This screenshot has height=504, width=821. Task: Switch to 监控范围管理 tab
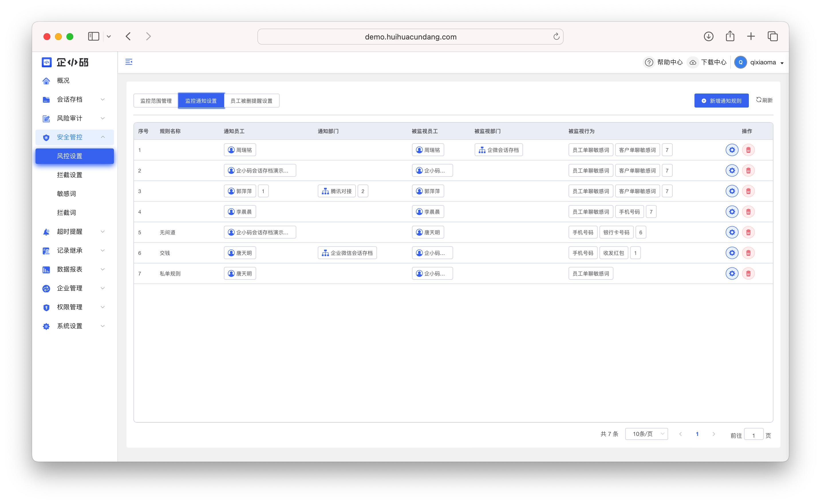(156, 101)
